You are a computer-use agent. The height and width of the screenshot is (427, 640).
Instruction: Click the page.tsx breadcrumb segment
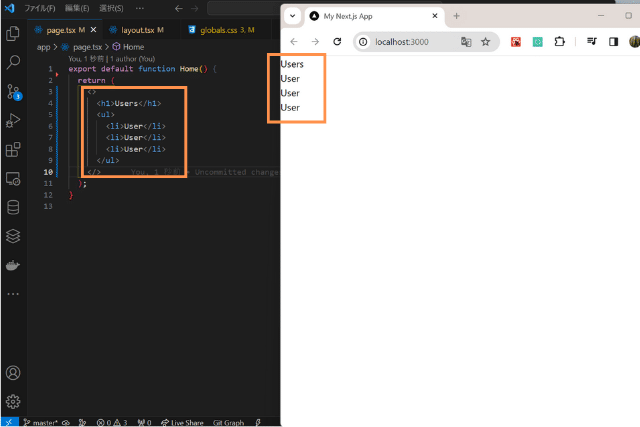pyautogui.click(x=87, y=47)
